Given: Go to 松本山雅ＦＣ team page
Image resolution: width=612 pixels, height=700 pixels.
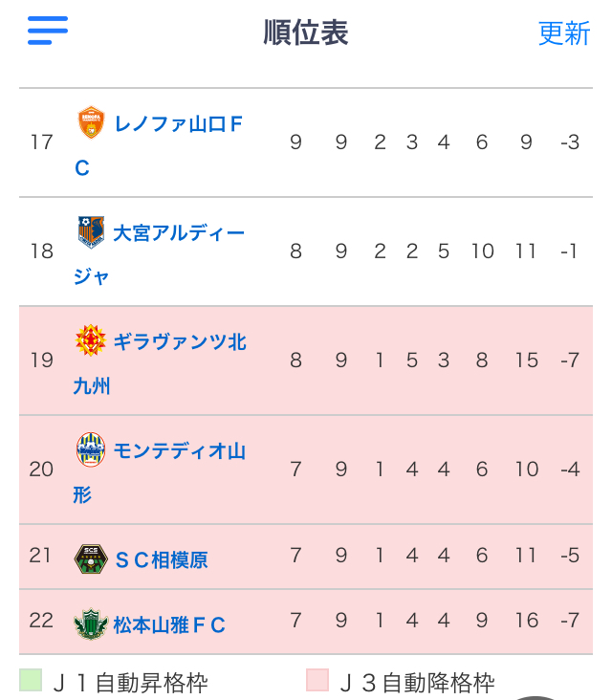Looking at the screenshot, I should coord(169,625).
